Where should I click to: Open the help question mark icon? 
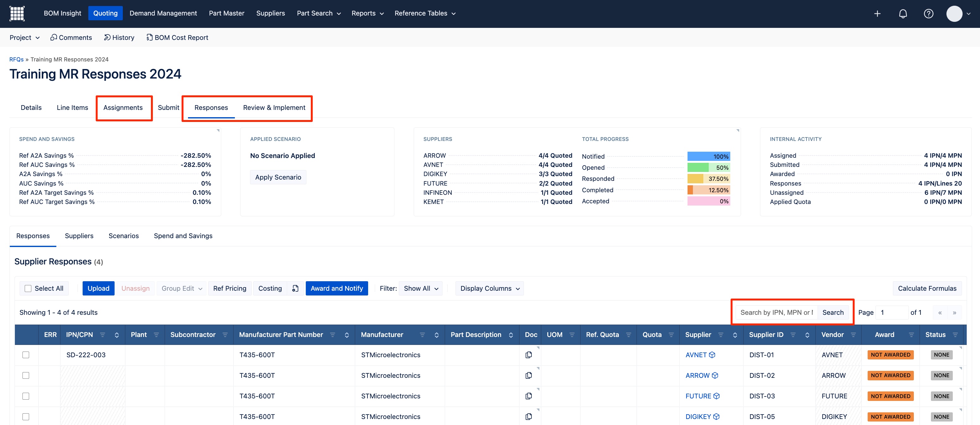coord(929,14)
